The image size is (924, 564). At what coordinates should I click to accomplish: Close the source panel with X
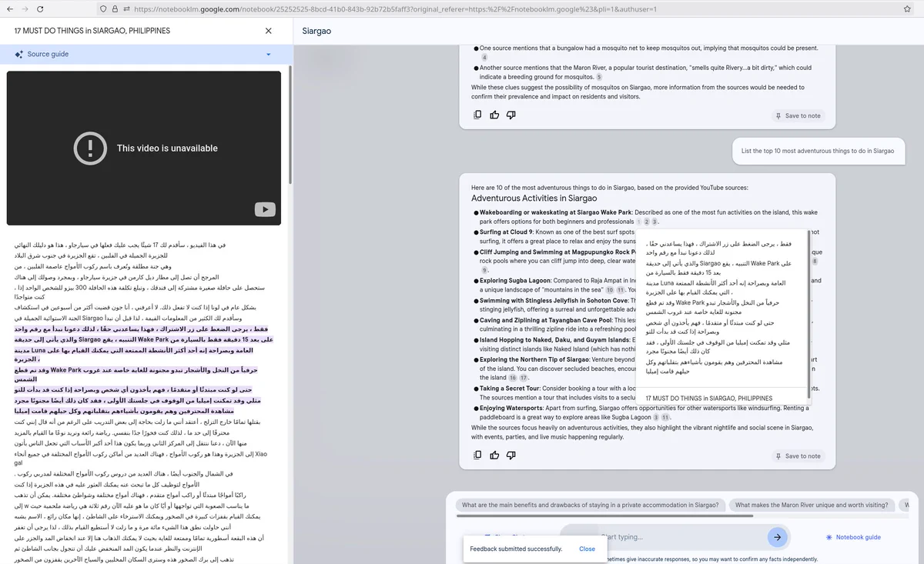268,31
